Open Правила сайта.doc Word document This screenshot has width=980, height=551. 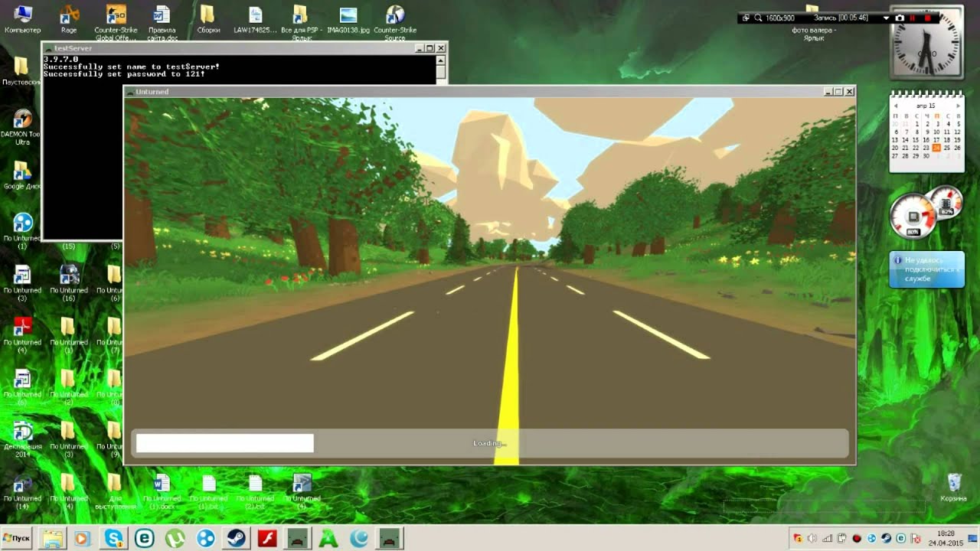[x=162, y=22]
